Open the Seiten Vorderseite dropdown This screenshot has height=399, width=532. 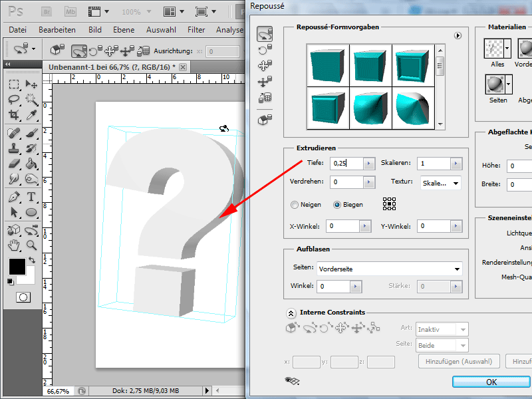(390, 269)
